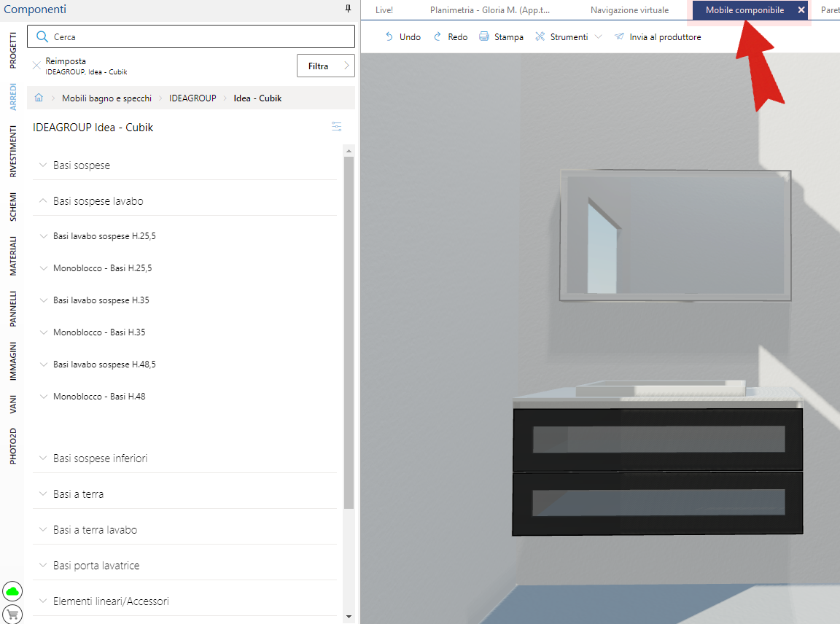This screenshot has width=840, height=624.
Task: Click the Undo arrow icon
Action: 389,36
